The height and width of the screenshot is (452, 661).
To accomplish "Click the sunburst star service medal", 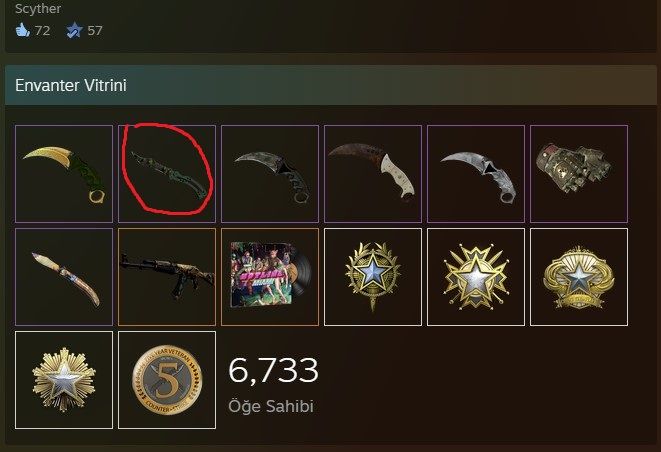I will click(64, 380).
